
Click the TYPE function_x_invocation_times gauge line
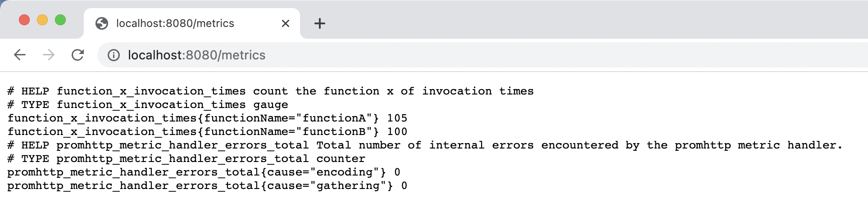coord(148,105)
